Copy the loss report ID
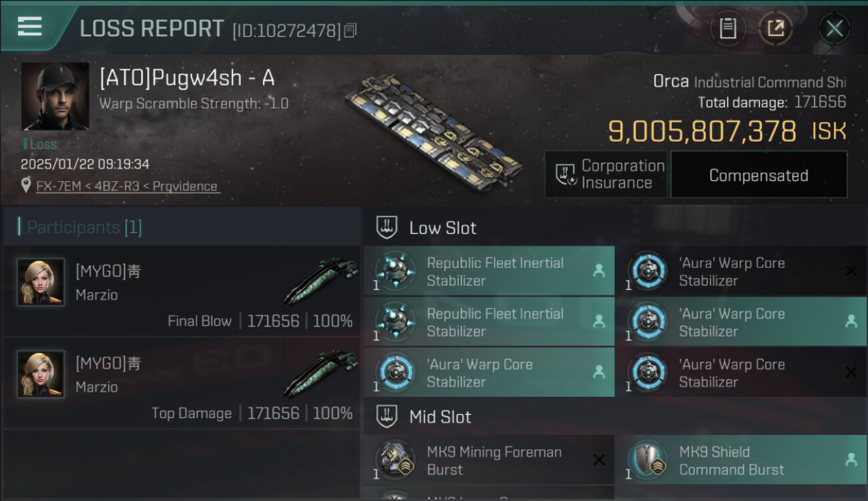Image resolution: width=868 pixels, height=501 pixels. pyautogui.click(x=351, y=30)
